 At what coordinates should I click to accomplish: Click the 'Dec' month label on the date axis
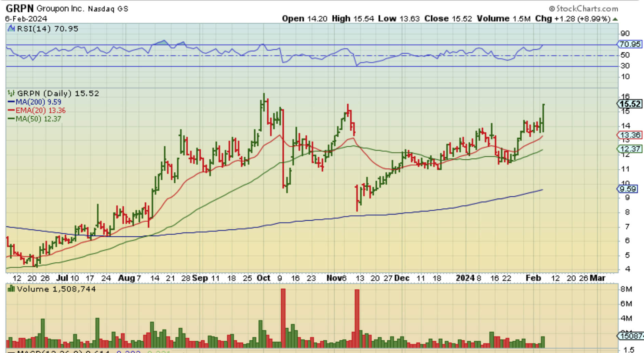click(402, 278)
